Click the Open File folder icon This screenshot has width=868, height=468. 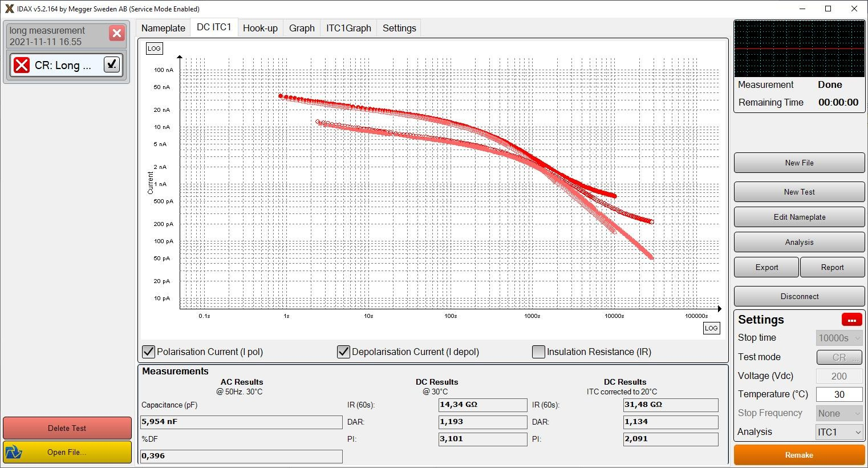pos(14,453)
